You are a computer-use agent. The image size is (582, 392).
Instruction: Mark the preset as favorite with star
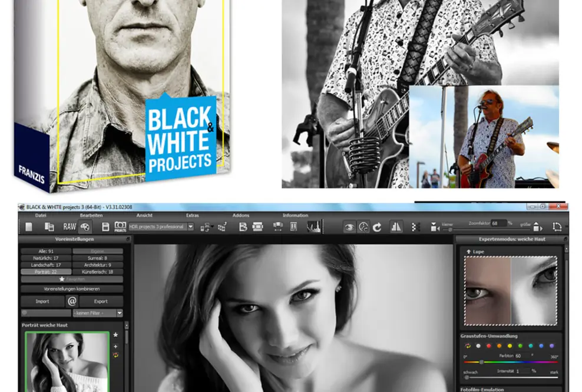[116, 335]
